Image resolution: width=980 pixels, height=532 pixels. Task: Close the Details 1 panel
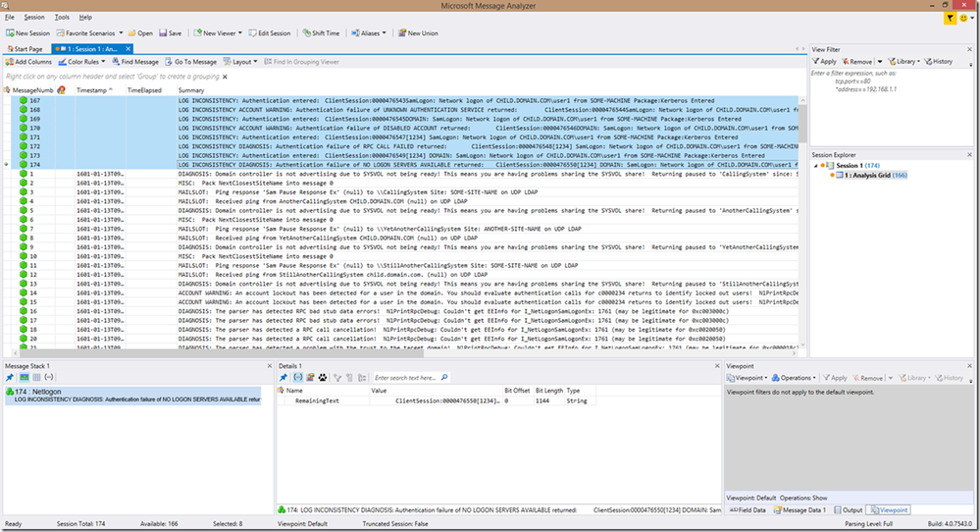(717, 366)
